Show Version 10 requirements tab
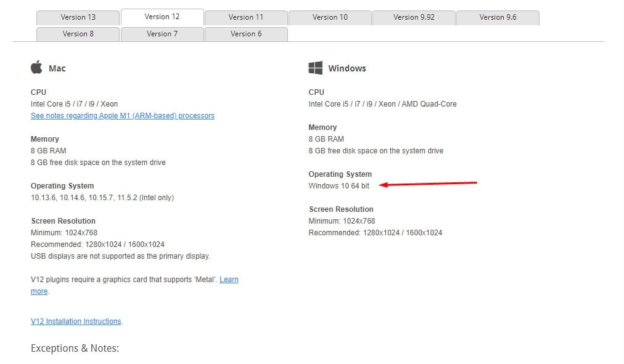Screen dimensions: 624x364 pyautogui.click(x=330, y=17)
